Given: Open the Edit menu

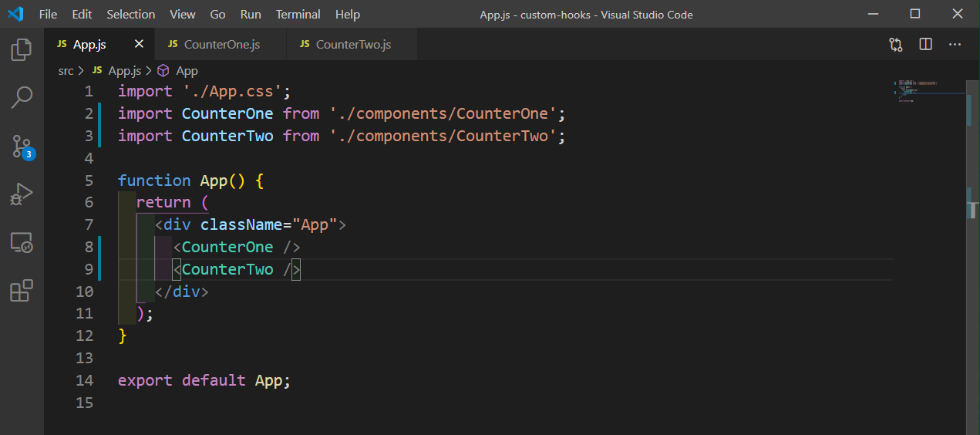Looking at the screenshot, I should 82,14.
